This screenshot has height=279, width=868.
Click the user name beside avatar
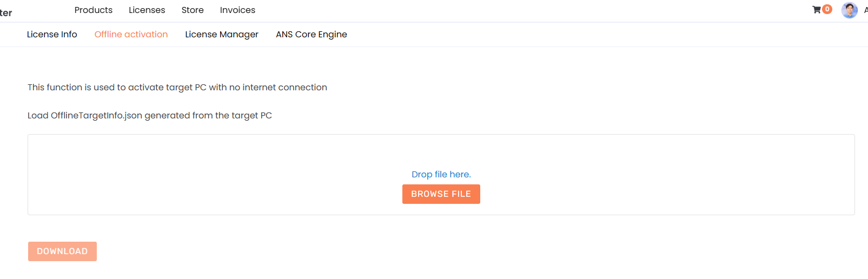click(x=865, y=10)
